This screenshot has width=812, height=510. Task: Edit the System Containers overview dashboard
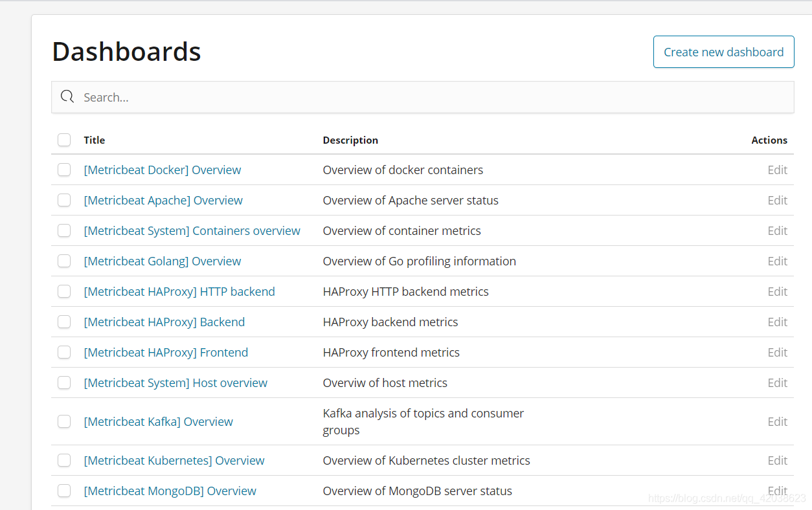[x=777, y=230]
